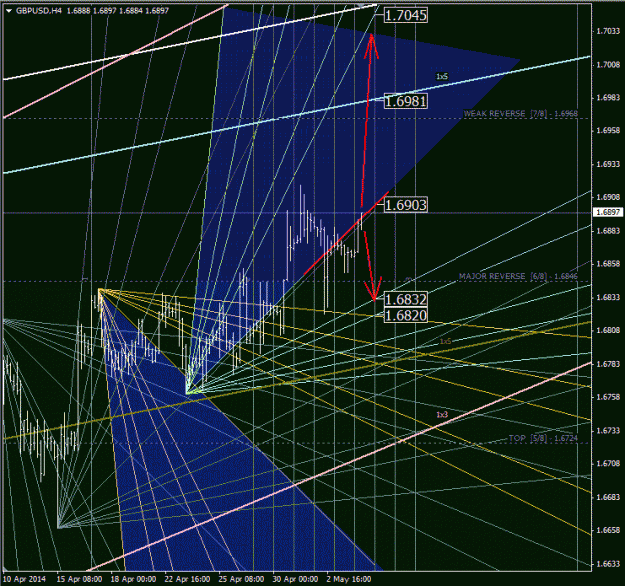Viewport: 625px width, 586px height.
Task: Click the 22 Apr 16:00 time axis label
Action: point(187,579)
